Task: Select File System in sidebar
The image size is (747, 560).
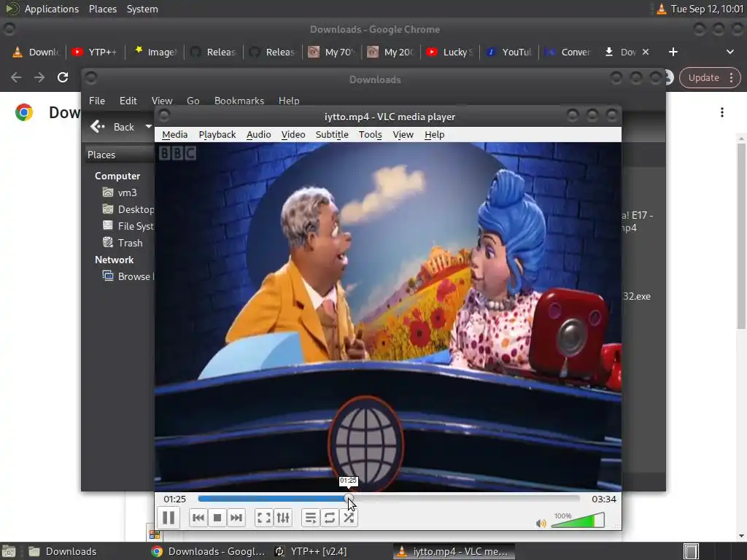Action: click(128, 226)
